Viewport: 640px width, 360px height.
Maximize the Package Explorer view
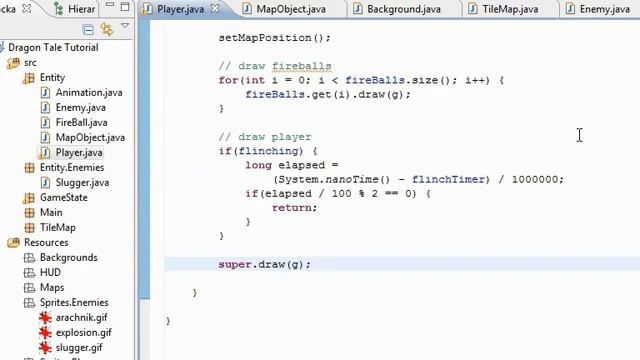pos(125,7)
